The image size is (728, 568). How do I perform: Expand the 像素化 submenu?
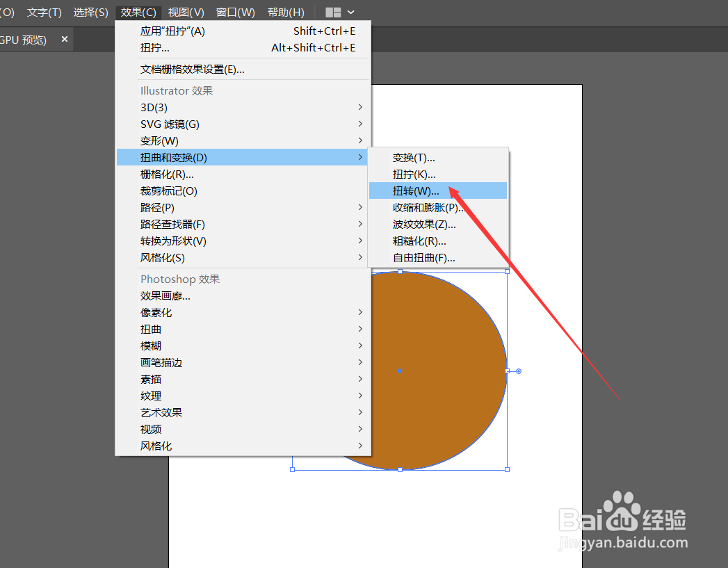(x=243, y=312)
